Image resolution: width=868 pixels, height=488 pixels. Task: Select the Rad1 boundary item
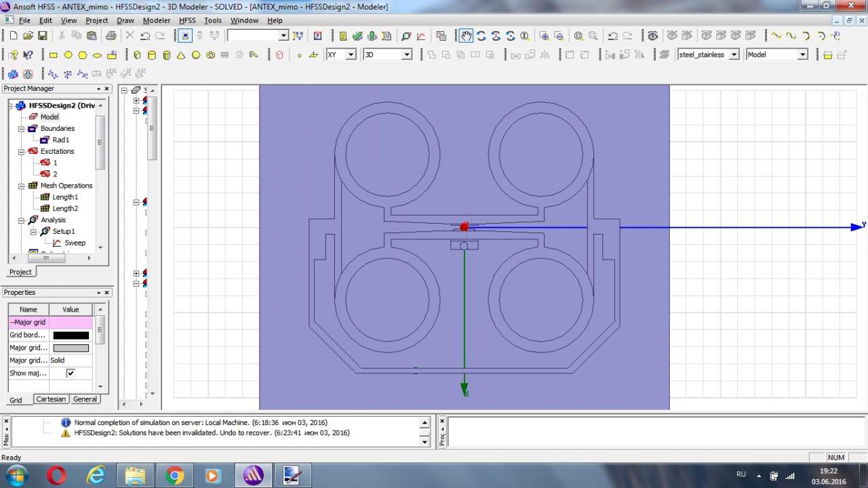pos(61,140)
